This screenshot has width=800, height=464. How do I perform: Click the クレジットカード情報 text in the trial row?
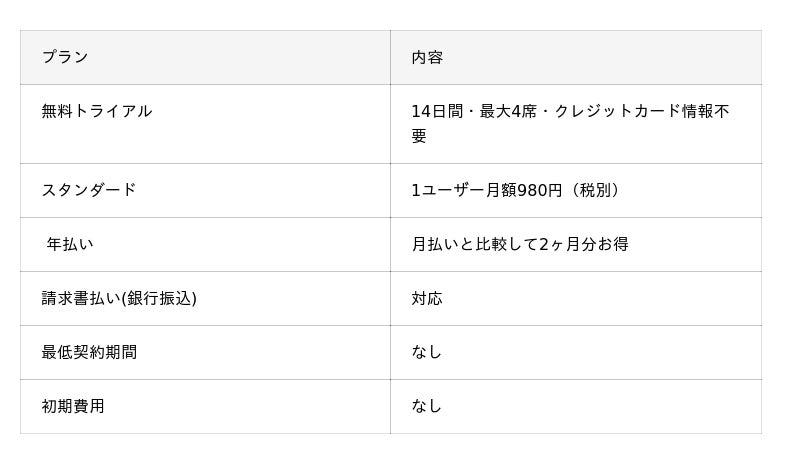[635, 111]
